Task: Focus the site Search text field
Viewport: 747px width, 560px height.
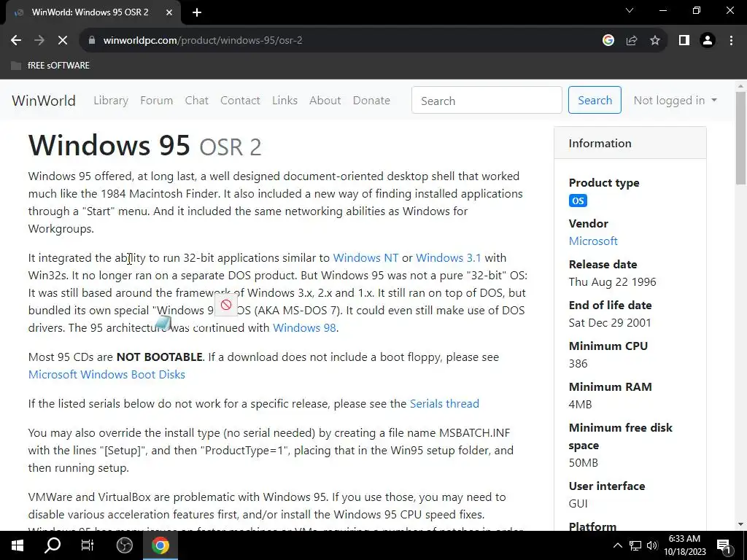Action: coord(487,100)
